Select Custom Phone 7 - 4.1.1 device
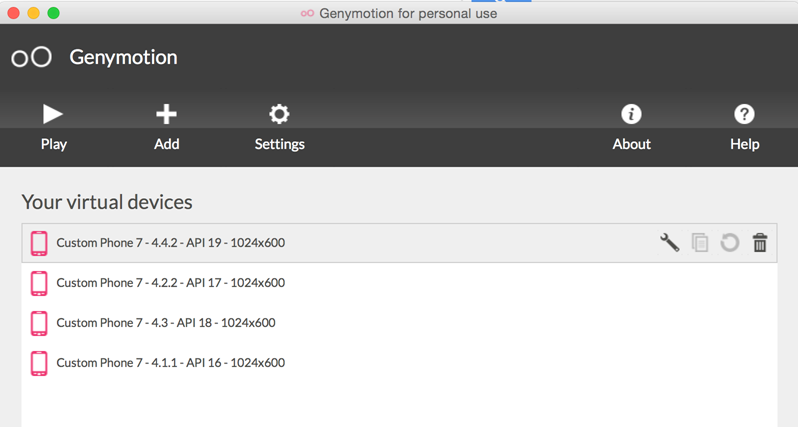The width and height of the screenshot is (798, 427). [171, 363]
